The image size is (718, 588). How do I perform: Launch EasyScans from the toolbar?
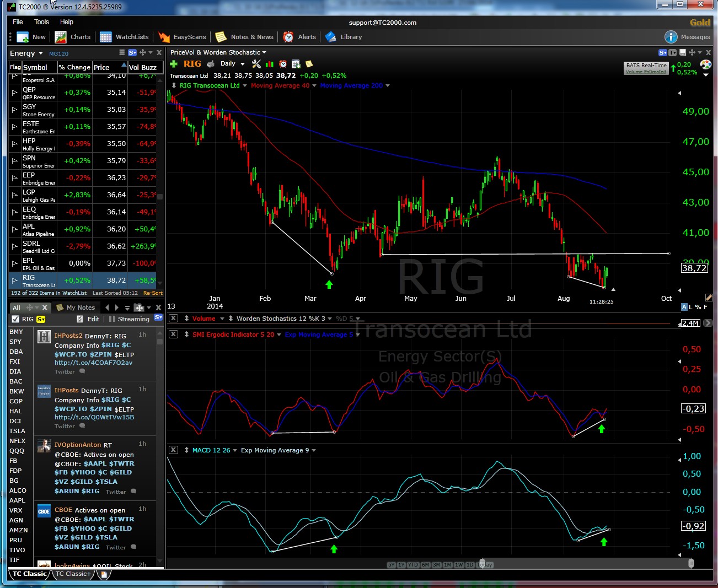[182, 37]
